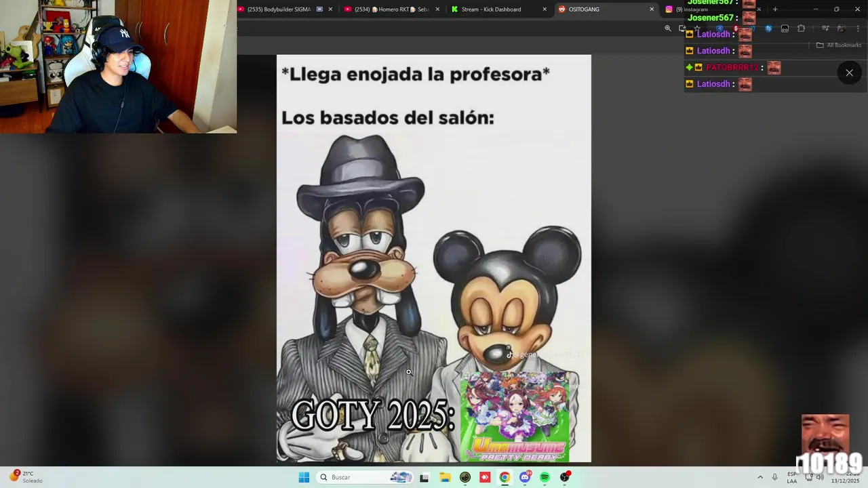This screenshot has height=488, width=868.
Task: Open the round black-yellow taskbar app
Action: [x=465, y=477]
